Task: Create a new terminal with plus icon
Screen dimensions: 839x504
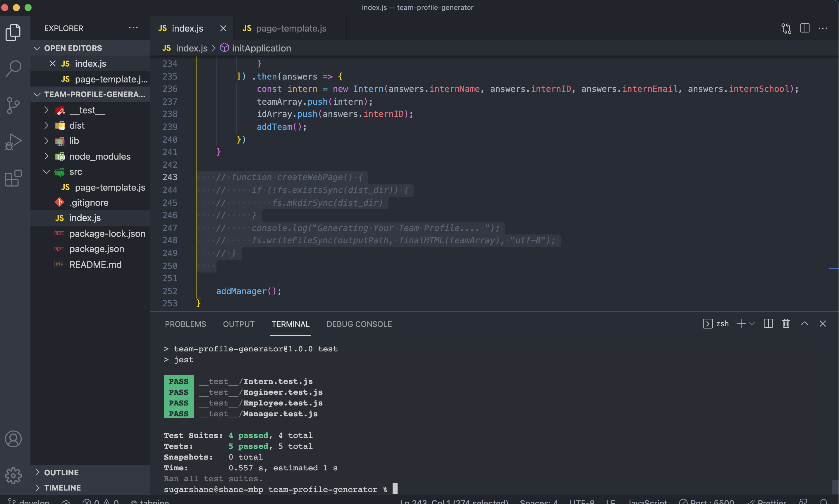Action: [741, 323]
